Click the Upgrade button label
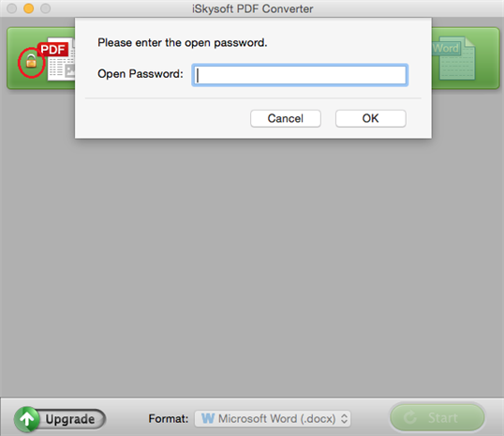 point(70,419)
